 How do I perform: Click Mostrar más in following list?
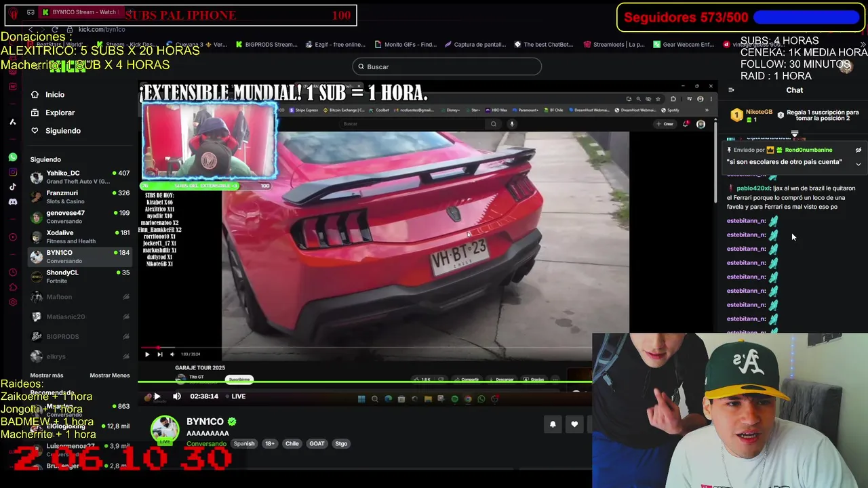[x=47, y=375]
